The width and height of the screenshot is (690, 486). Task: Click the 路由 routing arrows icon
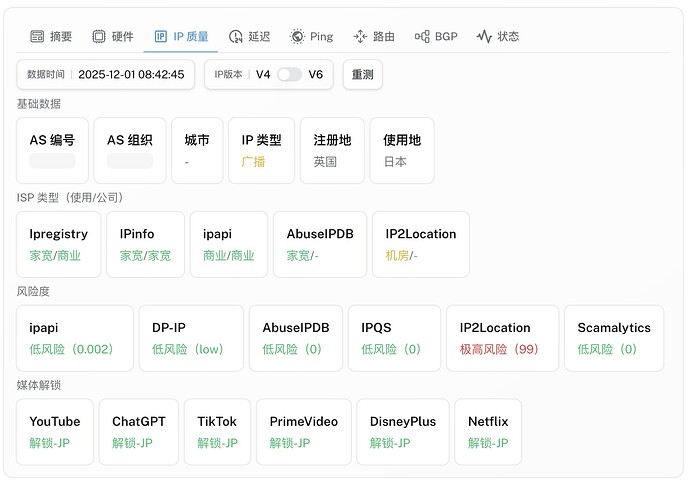[360, 36]
